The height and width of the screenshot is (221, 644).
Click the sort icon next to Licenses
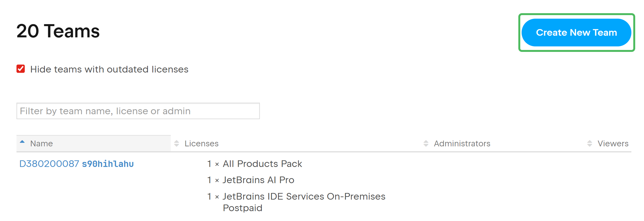point(176,143)
